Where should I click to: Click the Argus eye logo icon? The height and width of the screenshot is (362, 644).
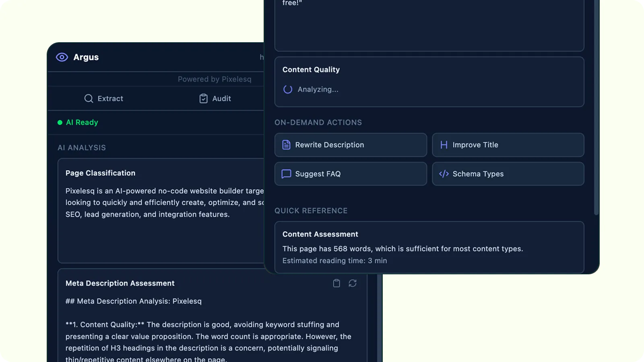tap(62, 57)
